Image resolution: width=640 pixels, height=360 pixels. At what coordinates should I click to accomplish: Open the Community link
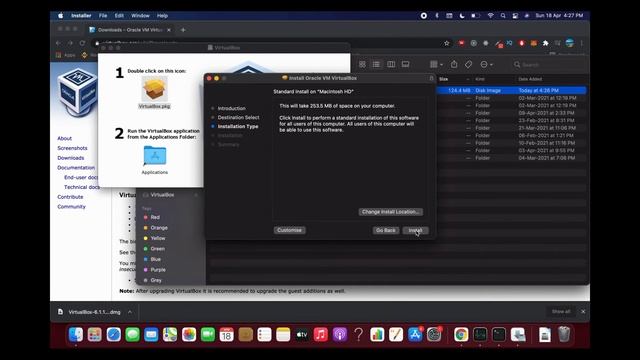(x=71, y=207)
